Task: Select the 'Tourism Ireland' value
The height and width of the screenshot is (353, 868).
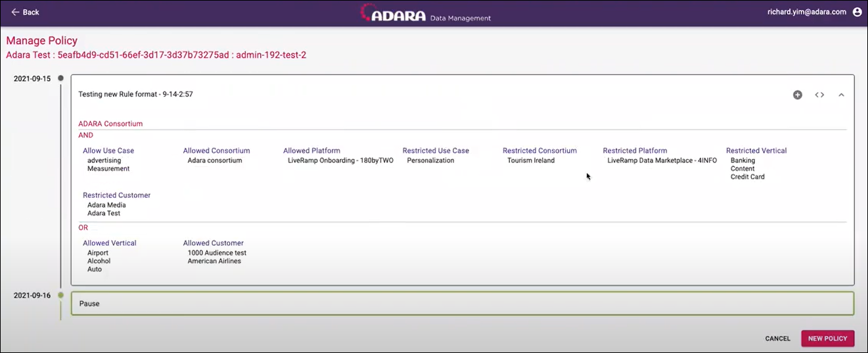Action: (x=531, y=160)
